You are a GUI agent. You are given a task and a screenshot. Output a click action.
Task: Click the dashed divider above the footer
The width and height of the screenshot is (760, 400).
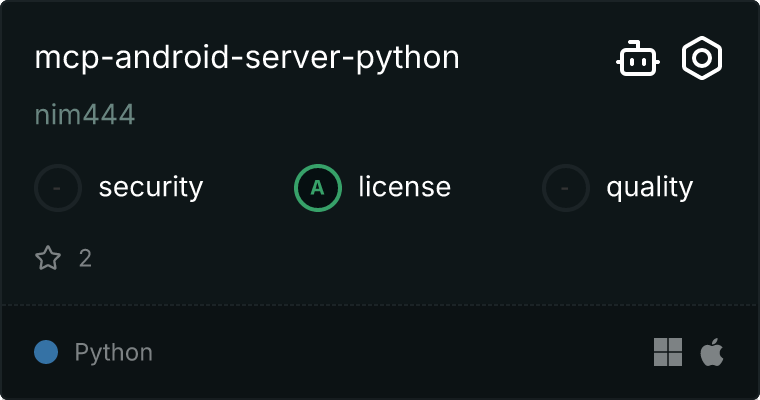380,304
